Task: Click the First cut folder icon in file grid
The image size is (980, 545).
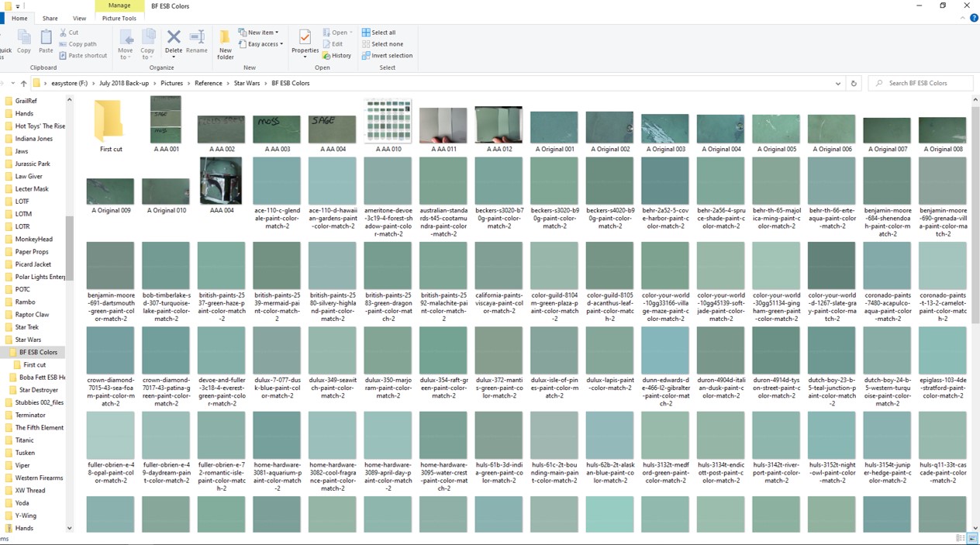Action: click(111, 121)
